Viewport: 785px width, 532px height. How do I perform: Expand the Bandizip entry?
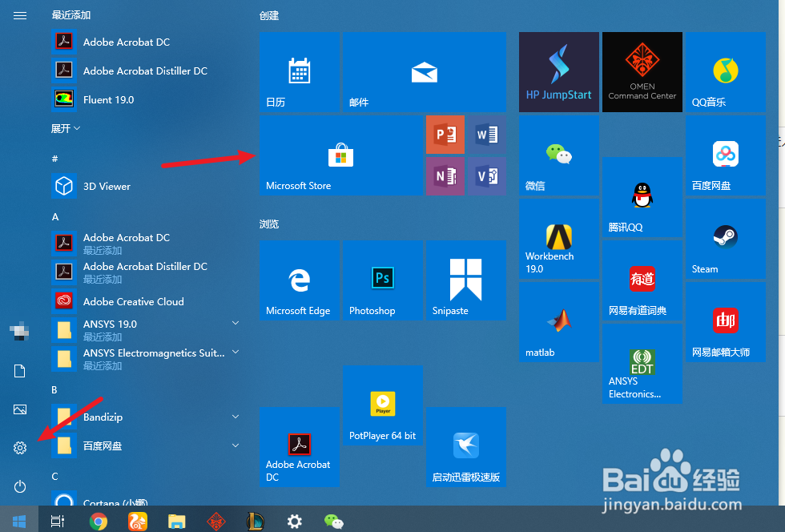pyautogui.click(x=235, y=417)
